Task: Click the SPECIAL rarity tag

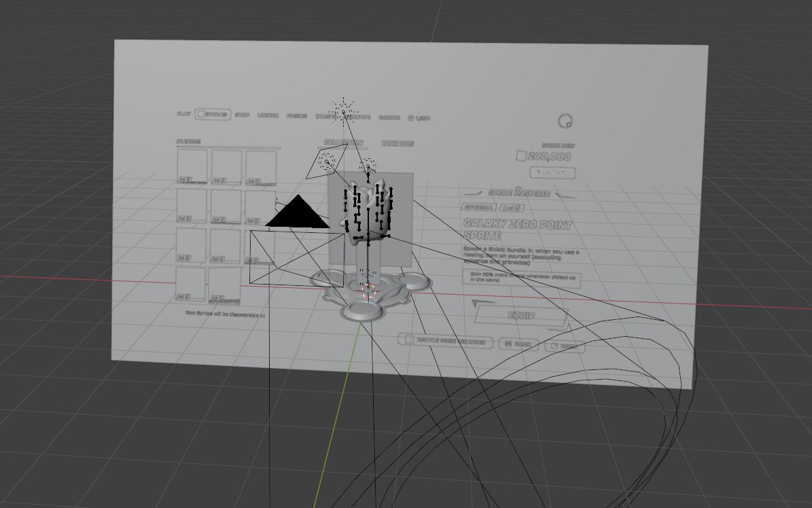Action: pyautogui.click(x=479, y=206)
